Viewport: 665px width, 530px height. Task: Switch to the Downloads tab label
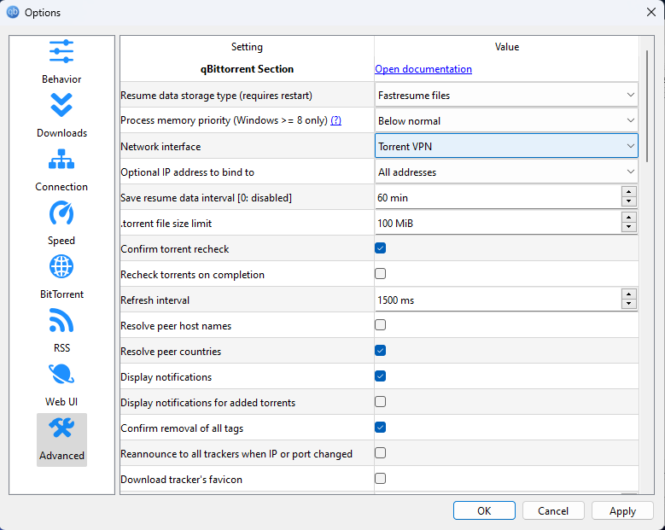pyautogui.click(x=61, y=133)
